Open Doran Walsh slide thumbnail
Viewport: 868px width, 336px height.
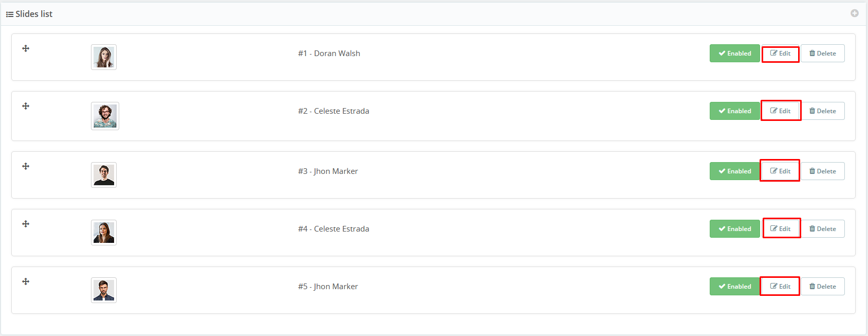104,57
